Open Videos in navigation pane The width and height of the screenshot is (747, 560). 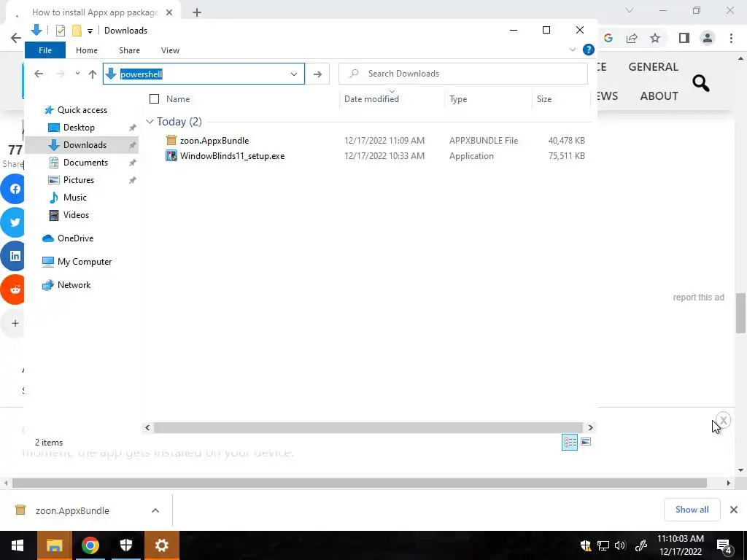(x=76, y=215)
